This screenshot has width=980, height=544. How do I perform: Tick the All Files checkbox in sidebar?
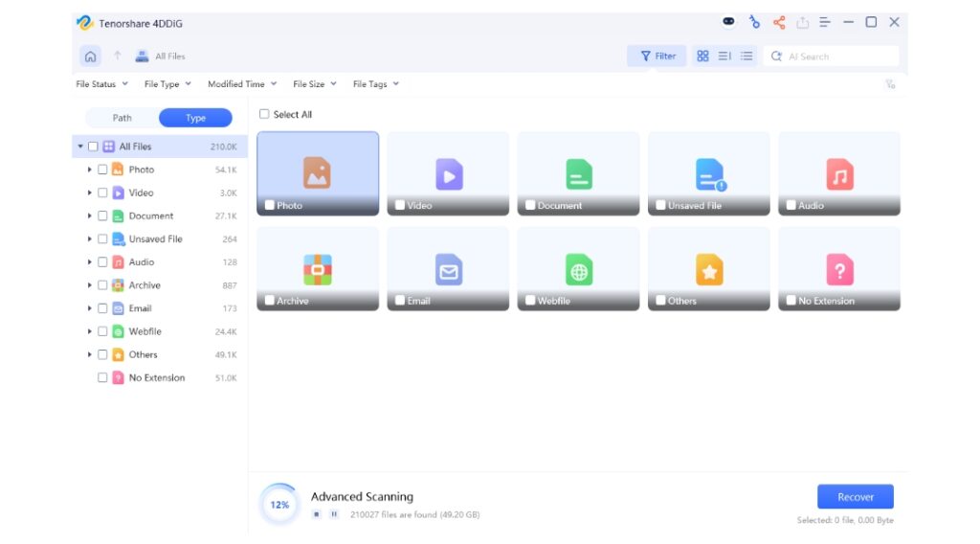[x=93, y=147]
